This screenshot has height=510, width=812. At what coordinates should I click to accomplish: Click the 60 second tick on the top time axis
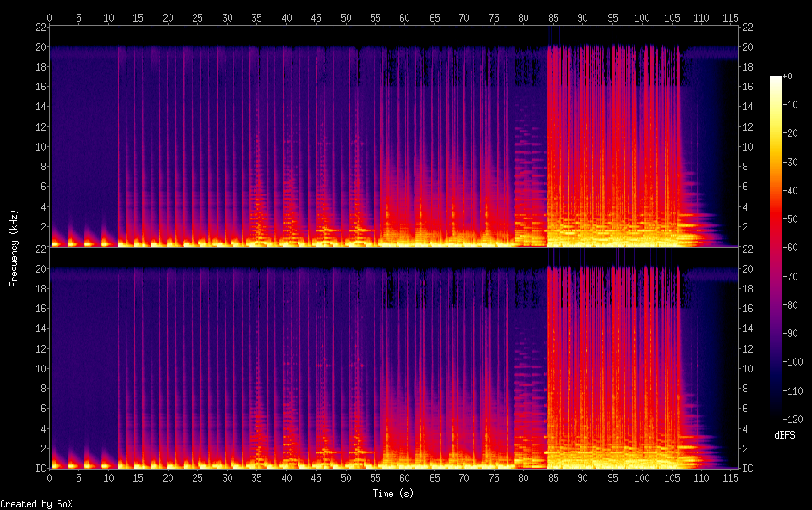coord(404,17)
